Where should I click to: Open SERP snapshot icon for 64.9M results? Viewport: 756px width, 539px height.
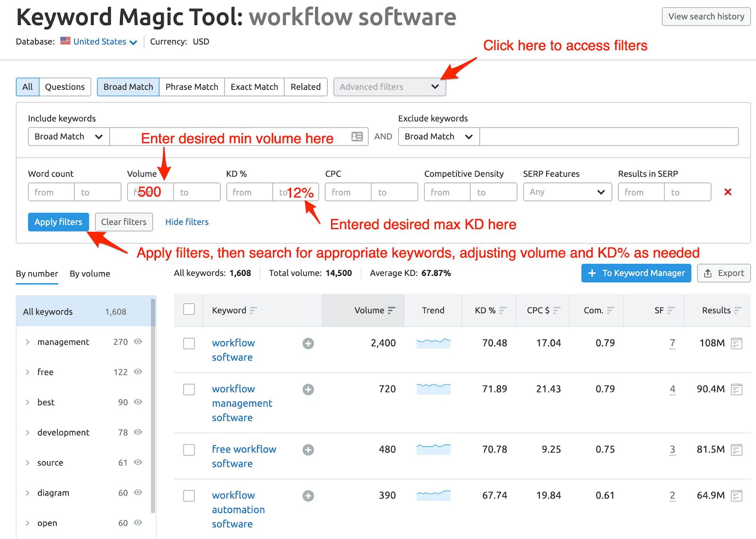point(736,496)
